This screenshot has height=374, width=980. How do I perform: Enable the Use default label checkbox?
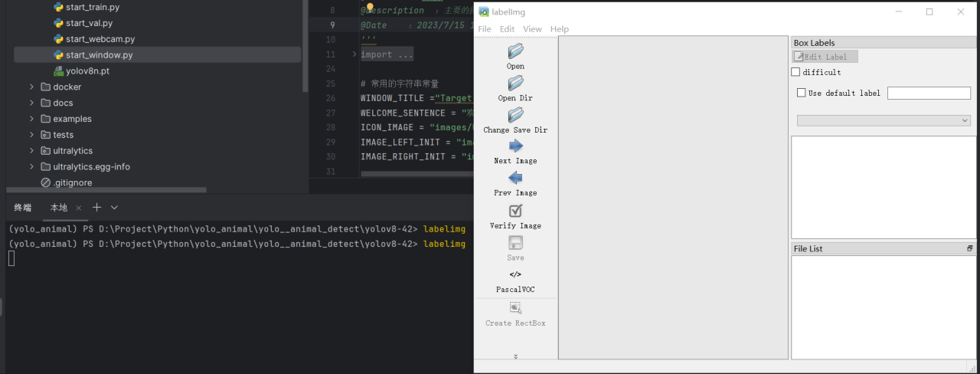(x=802, y=93)
